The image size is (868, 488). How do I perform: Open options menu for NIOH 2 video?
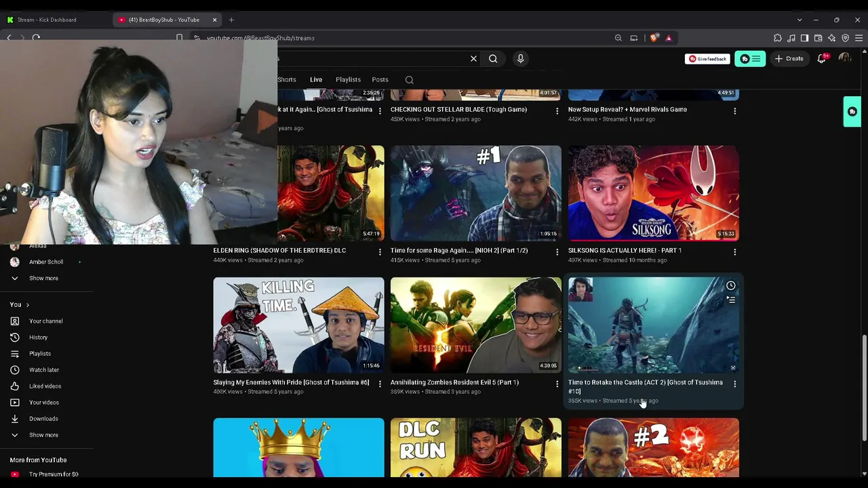click(x=557, y=252)
